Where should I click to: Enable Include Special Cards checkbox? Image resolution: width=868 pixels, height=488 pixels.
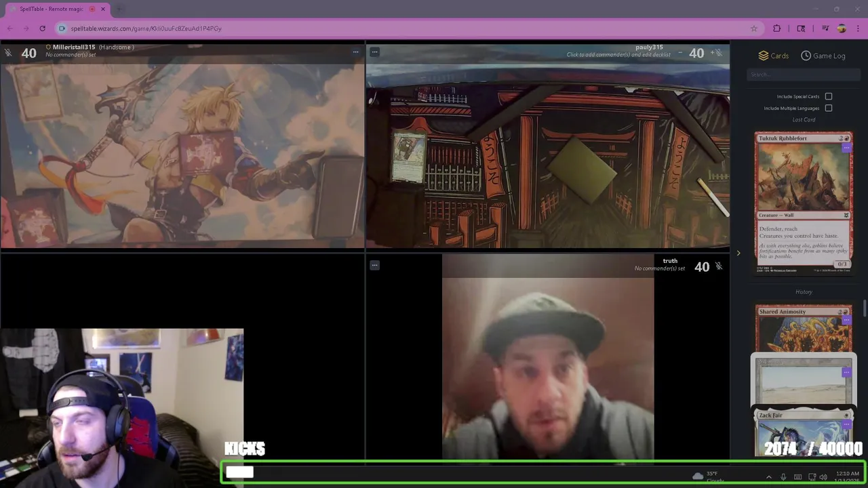click(x=829, y=96)
